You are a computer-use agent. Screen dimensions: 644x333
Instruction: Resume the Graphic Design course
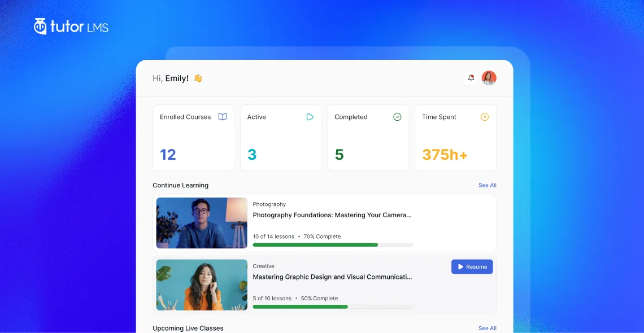[472, 266]
